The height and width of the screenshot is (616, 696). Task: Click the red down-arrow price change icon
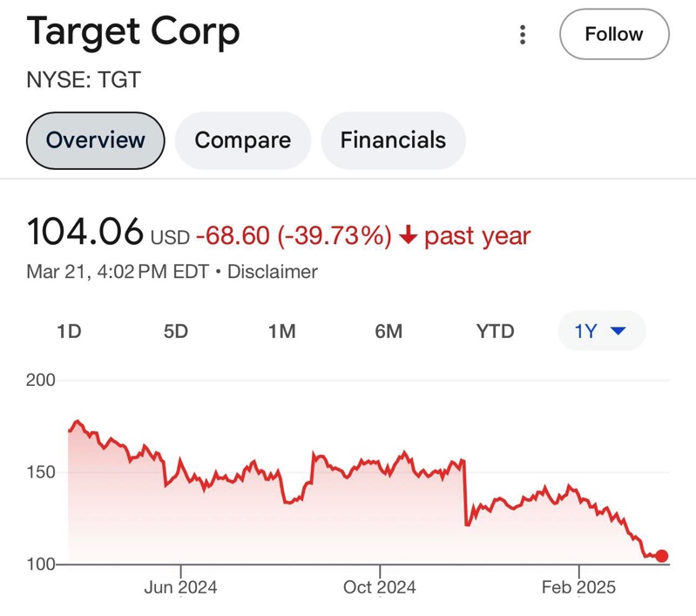point(408,235)
